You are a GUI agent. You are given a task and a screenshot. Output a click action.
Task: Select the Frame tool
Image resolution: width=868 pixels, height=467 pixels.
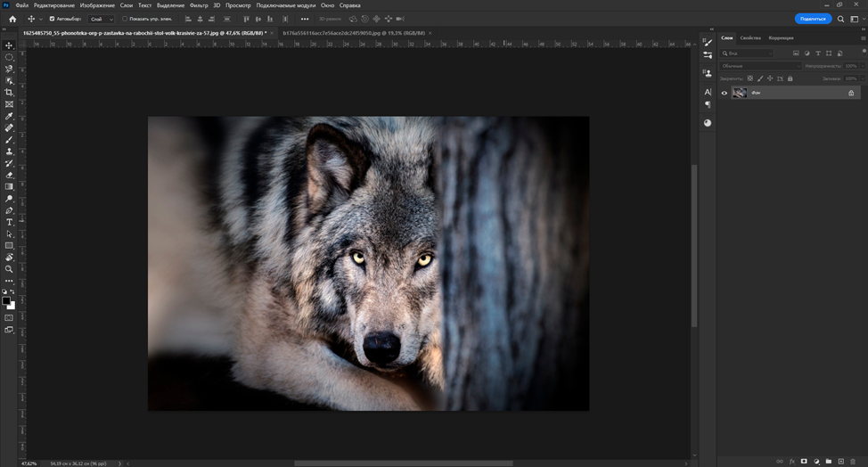point(9,104)
